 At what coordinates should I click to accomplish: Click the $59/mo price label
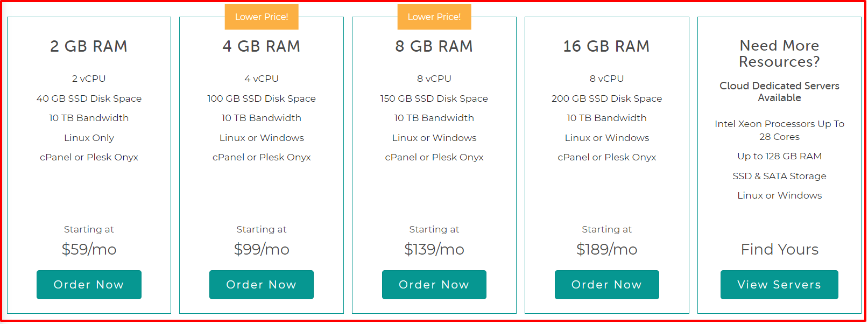click(88, 249)
